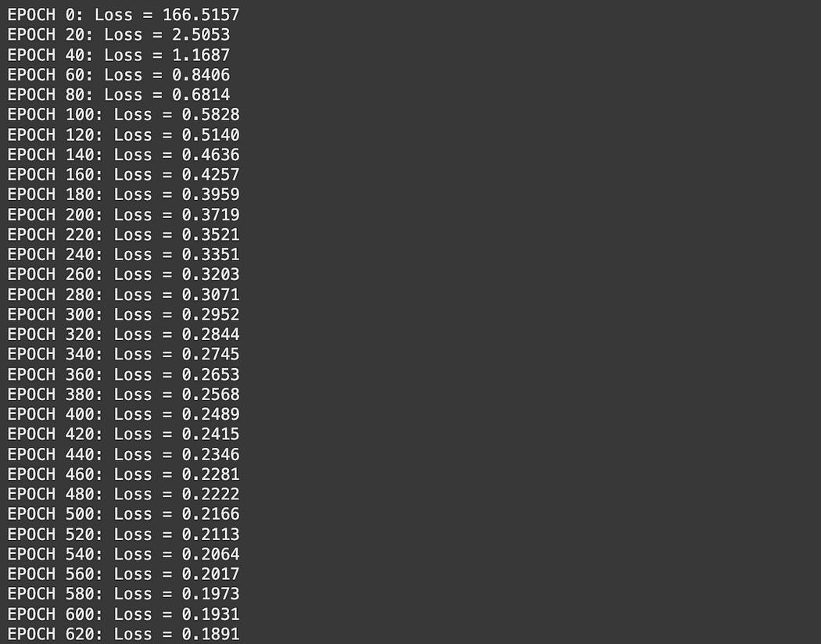Screen dimensions: 821x644
Task: Click the loss value 0.2346
Action: (x=211, y=454)
